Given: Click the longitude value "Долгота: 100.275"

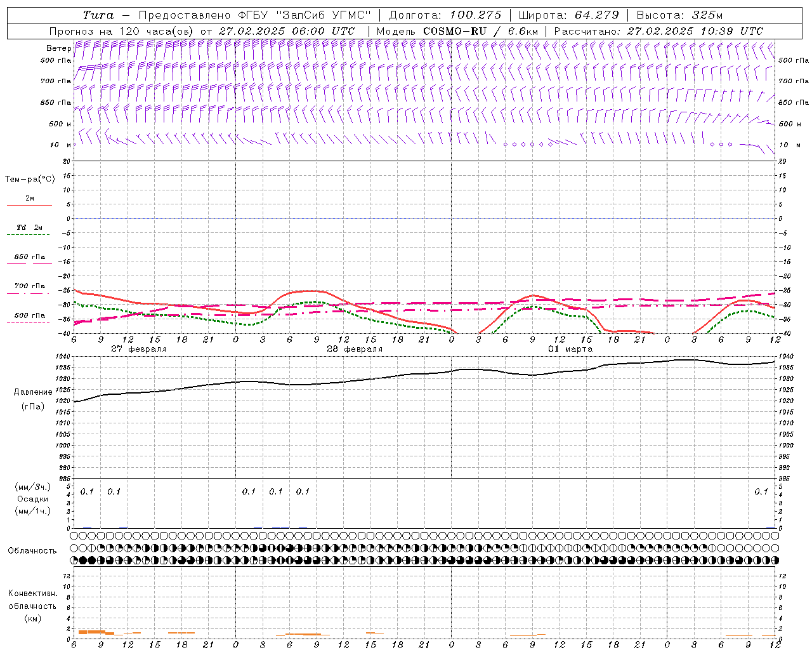Looking at the screenshot, I should click(445, 15).
